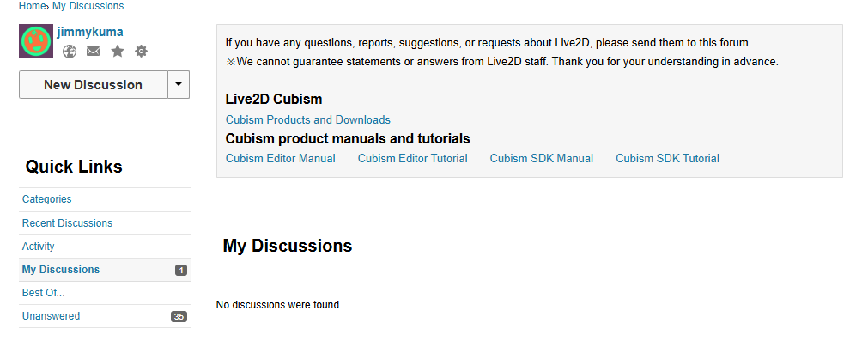Screen dimensions: 868x341
Task: Click the jimmykuma avatar image
Action: point(36,41)
